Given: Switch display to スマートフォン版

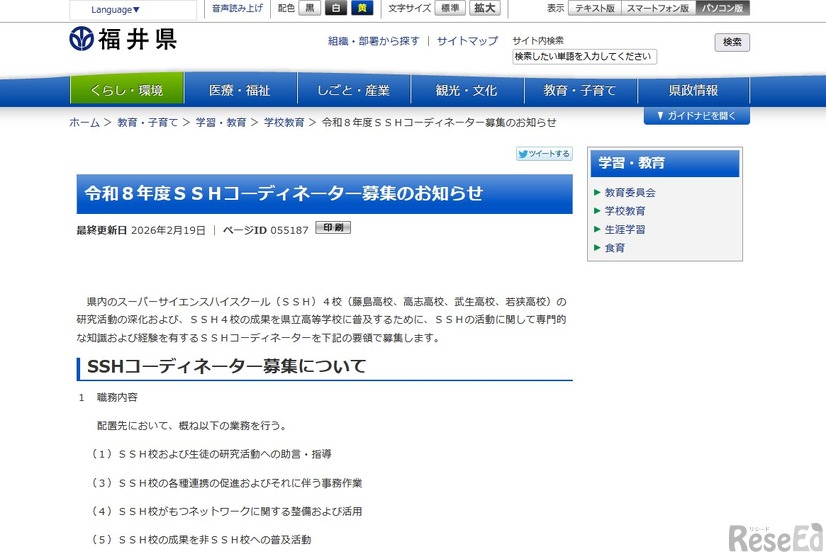Looking at the screenshot, I should (658, 8).
